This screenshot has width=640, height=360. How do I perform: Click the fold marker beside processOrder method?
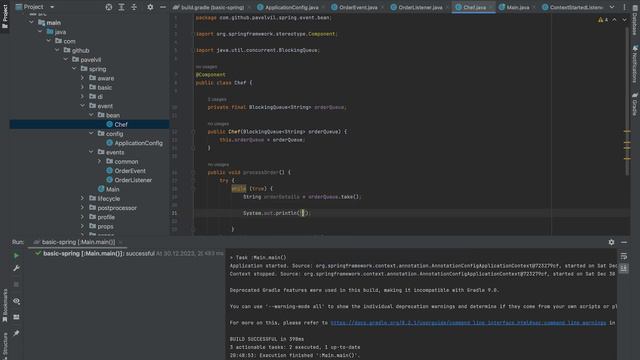tap(193, 172)
